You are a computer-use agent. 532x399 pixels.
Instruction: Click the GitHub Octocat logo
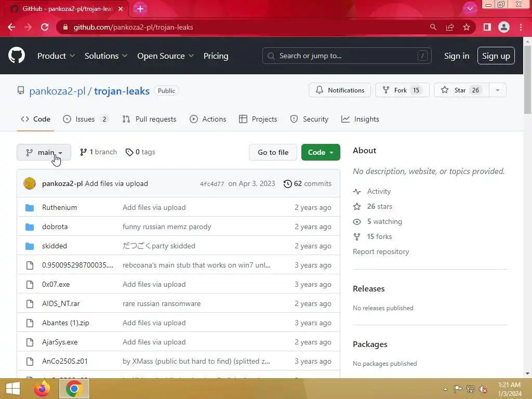17,56
